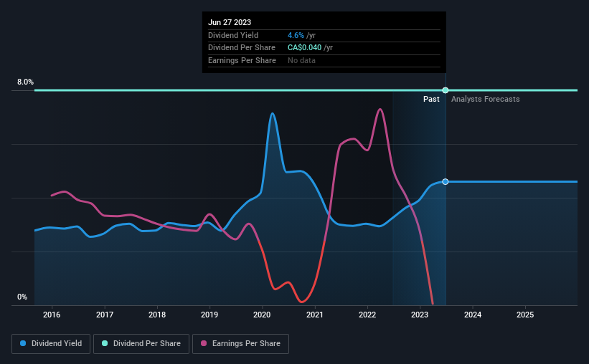
Task: Click the 2023 x-axis label
Action: click(420, 315)
